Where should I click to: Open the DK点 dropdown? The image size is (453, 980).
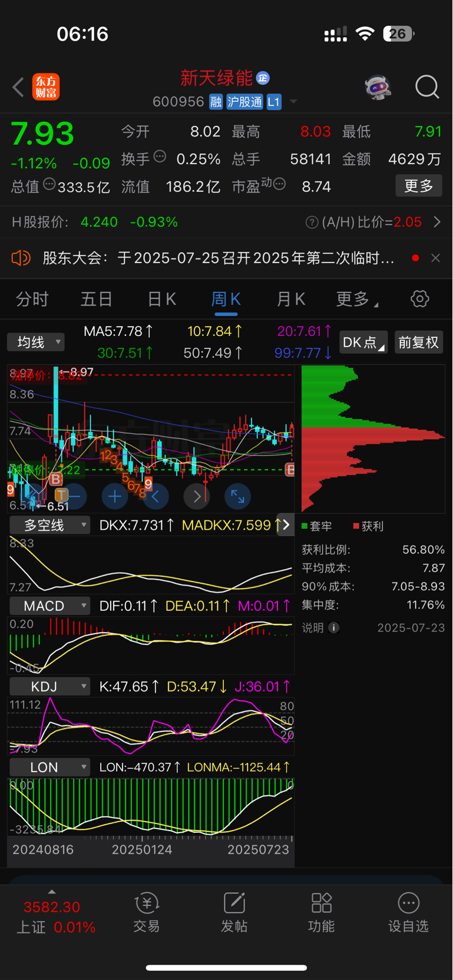pyautogui.click(x=363, y=342)
